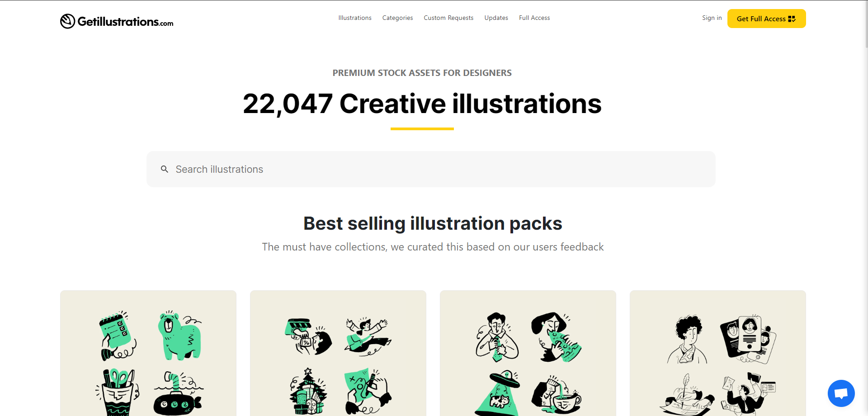Open the Categories menu
Viewport: 868px width, 416px height.
coord(397,18)
